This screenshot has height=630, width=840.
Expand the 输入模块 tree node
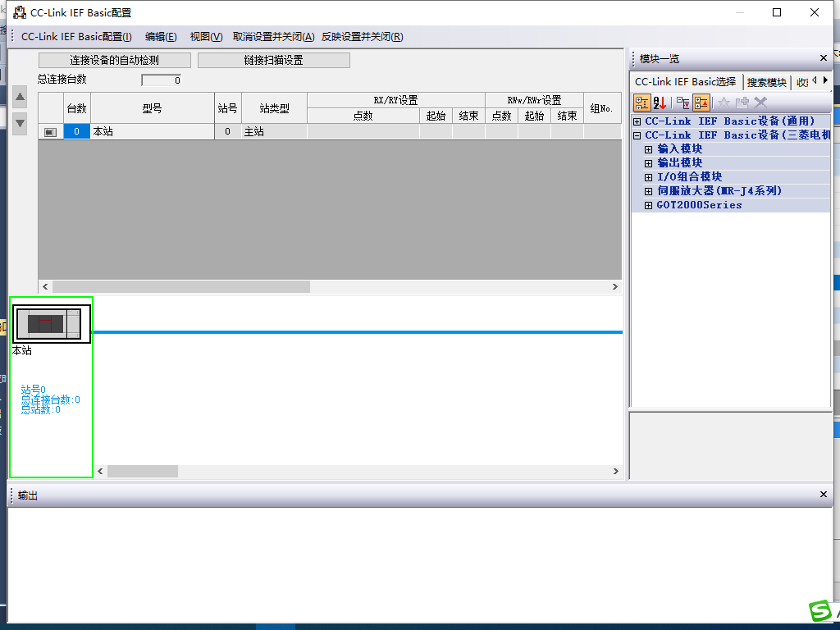[648, 149]
